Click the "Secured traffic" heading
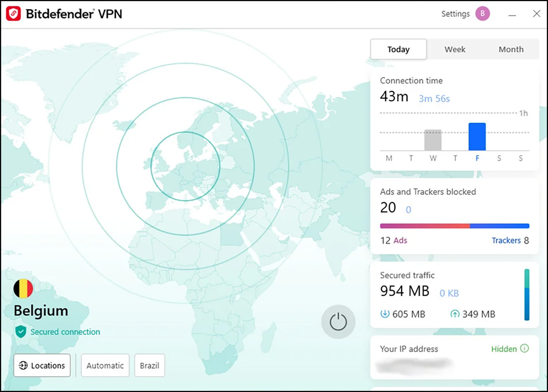 point(407,275)
